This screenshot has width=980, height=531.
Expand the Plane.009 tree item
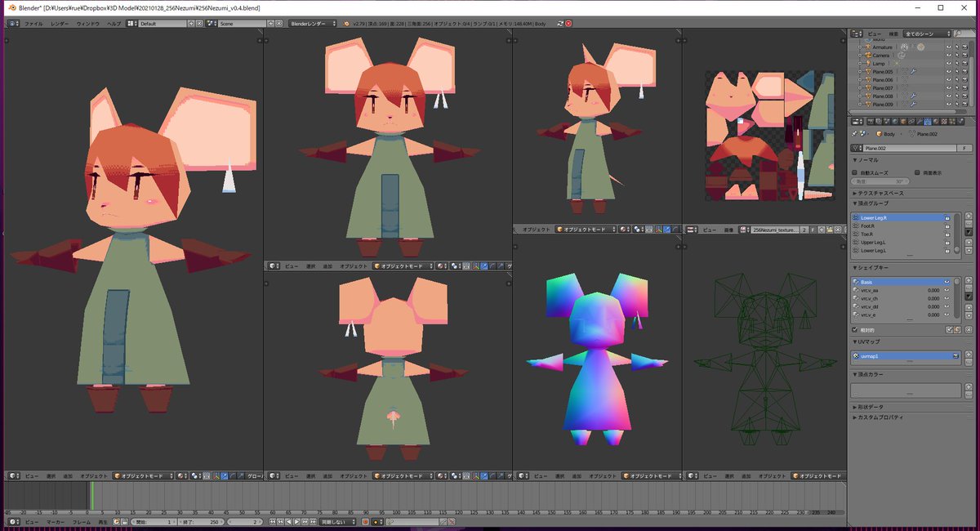coord(859,105)
